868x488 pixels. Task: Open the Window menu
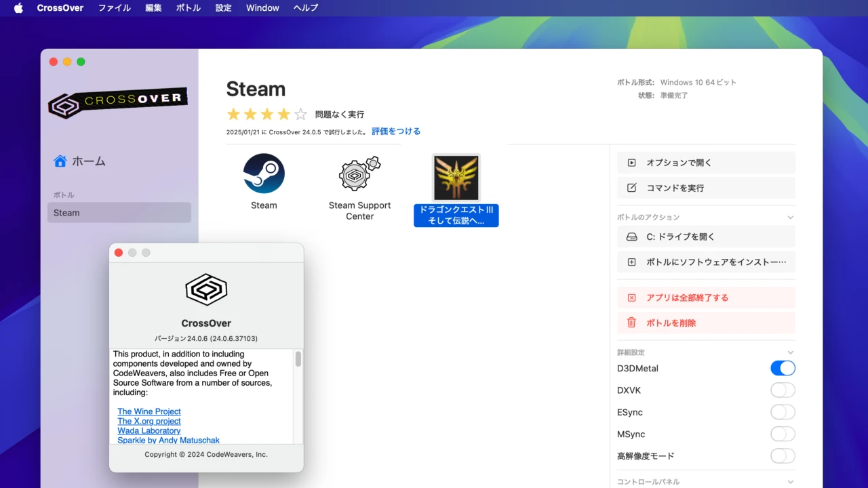(262, 8)
